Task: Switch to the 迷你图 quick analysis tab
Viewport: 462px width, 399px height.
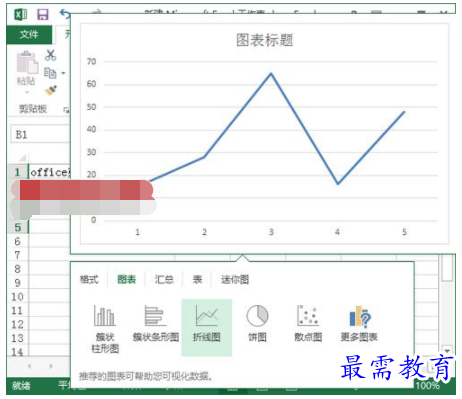Action: 235,279
